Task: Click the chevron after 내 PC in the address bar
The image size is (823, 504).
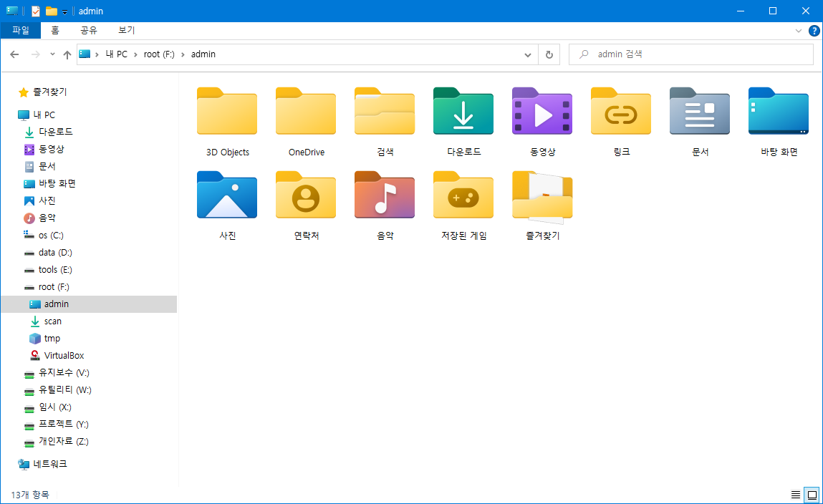Action: 136,54
